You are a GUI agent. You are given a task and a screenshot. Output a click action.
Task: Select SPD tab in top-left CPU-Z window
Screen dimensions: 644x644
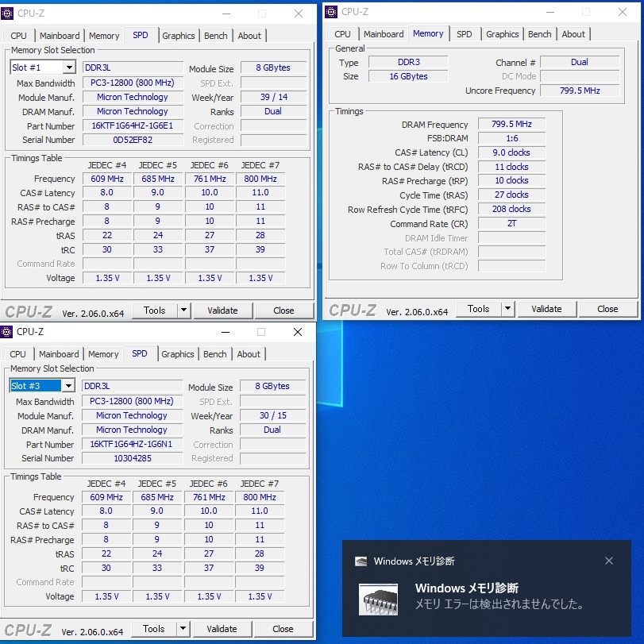[141, 35]
